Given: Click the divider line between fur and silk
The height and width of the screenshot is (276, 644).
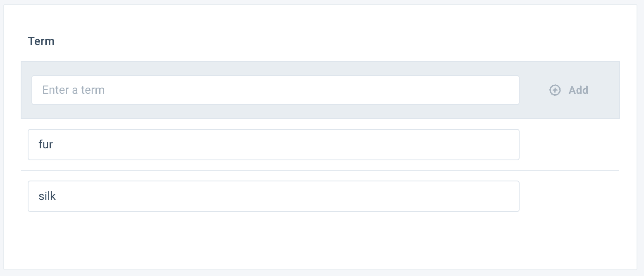Looking at the screenshot, I should (x=320, y=170).
